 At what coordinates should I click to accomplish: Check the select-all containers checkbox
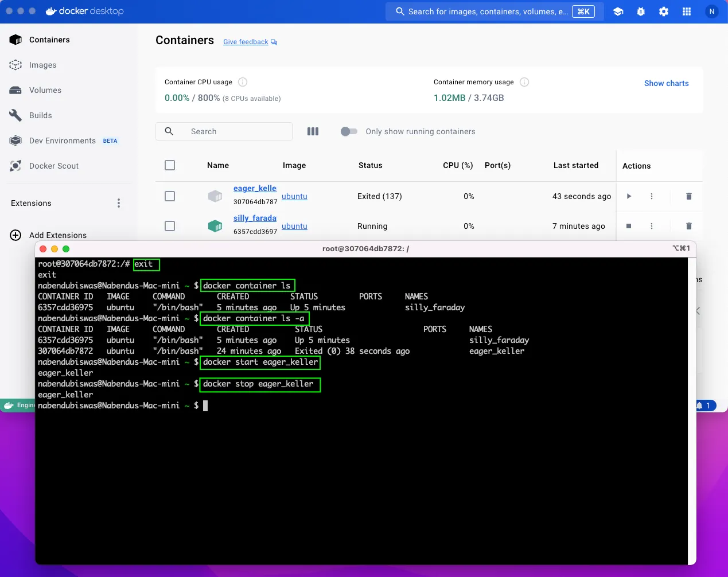pyautogui.click(x=170, y=165)
